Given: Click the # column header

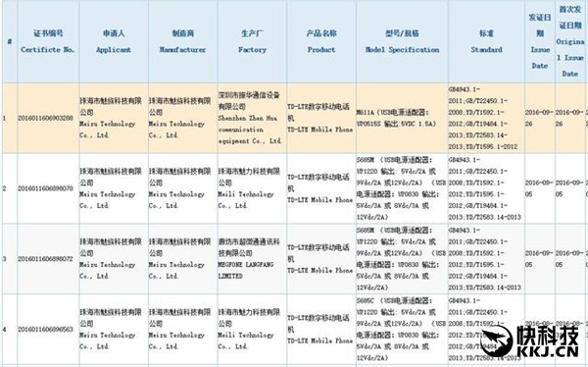Looking at the screenshot, I should point(10,41).
